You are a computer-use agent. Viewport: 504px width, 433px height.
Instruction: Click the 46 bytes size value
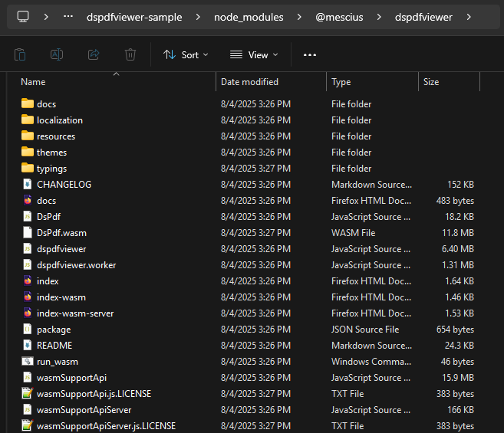(457, 362)
